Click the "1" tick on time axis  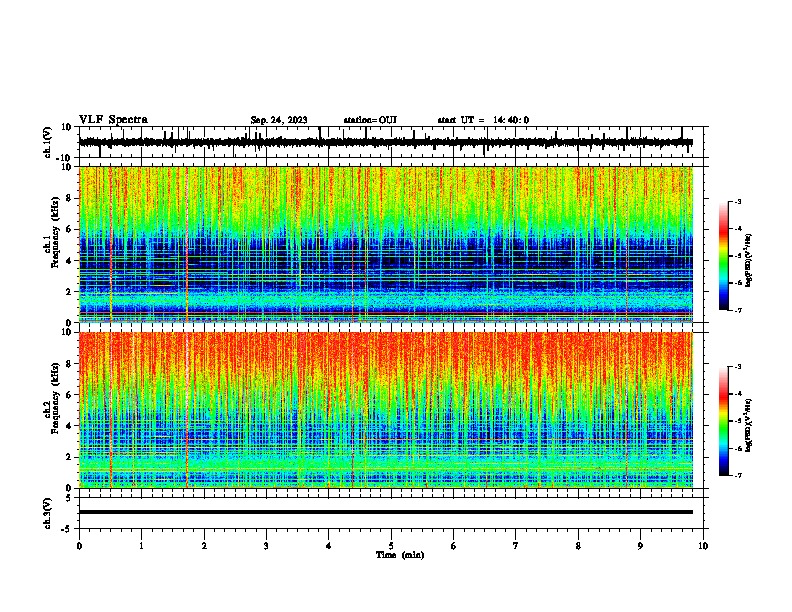click(x=141, y=546)
